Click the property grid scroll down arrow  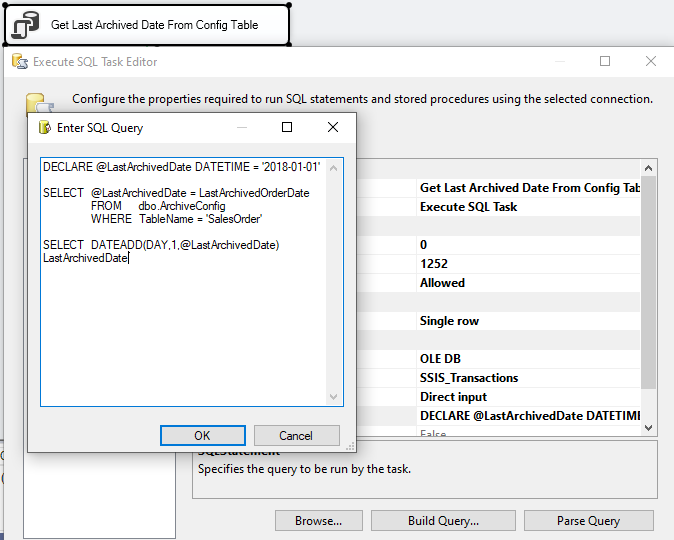pos(649,427)
